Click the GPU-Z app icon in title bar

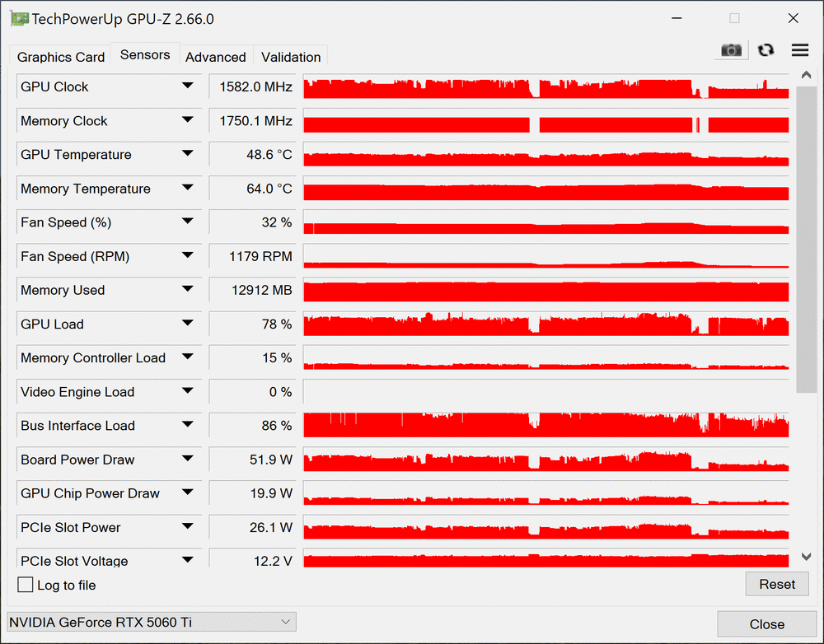20,19
